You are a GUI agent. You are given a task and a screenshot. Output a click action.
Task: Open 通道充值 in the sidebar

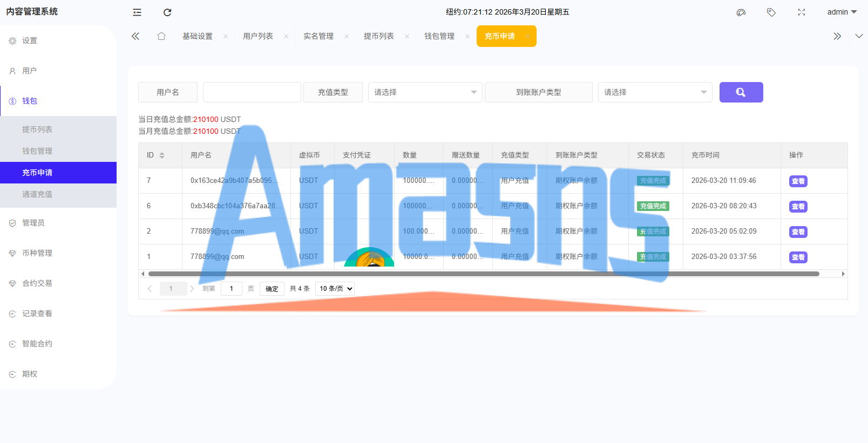pyautogui.click(x=58, y=194)
